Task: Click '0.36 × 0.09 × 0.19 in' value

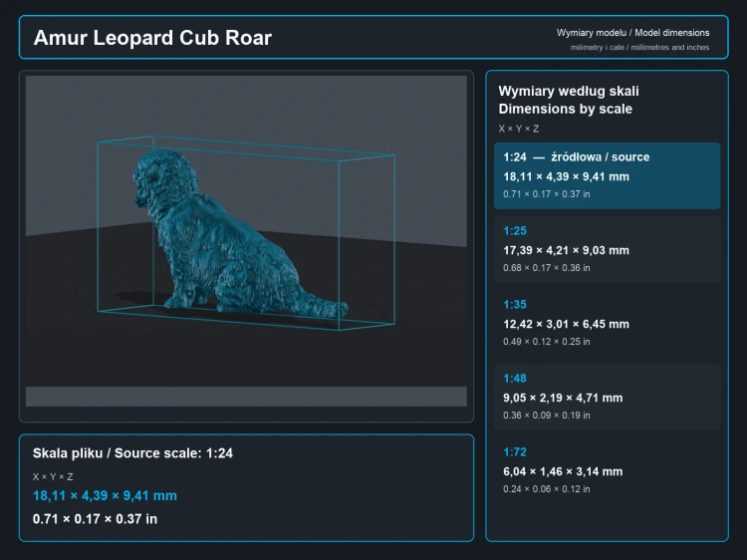Action: [547, 416]
